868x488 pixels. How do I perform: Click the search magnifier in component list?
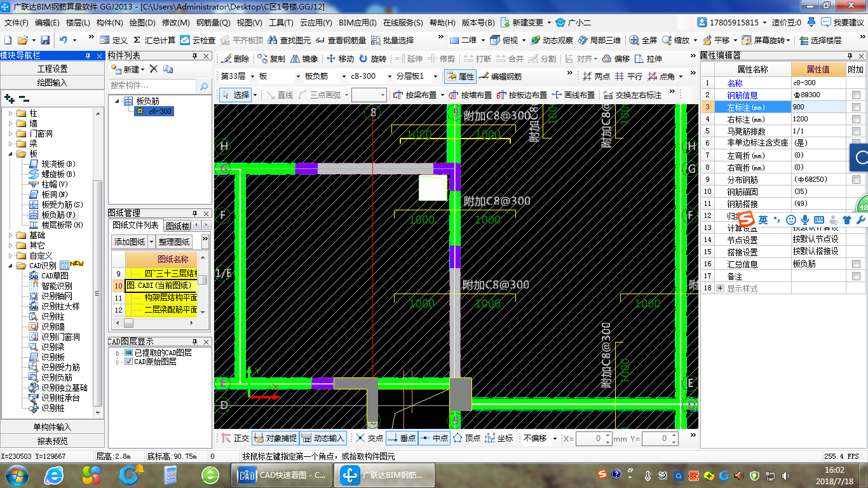(204, 86)
